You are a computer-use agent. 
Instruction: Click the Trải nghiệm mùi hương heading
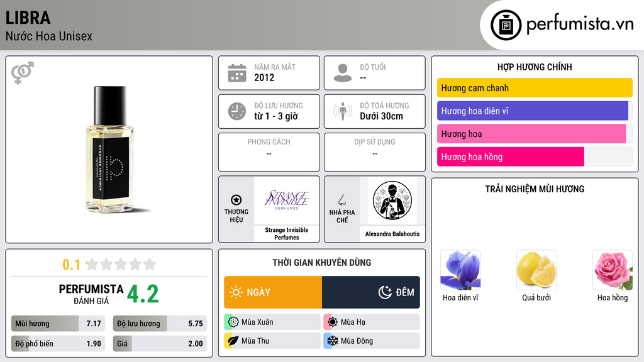[535, 189]
